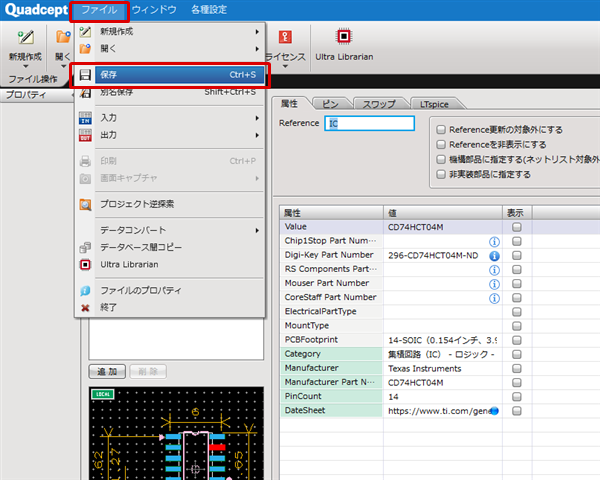
Task: Click the footprint preview thumbnail
Action: click(x=176, y=433)
